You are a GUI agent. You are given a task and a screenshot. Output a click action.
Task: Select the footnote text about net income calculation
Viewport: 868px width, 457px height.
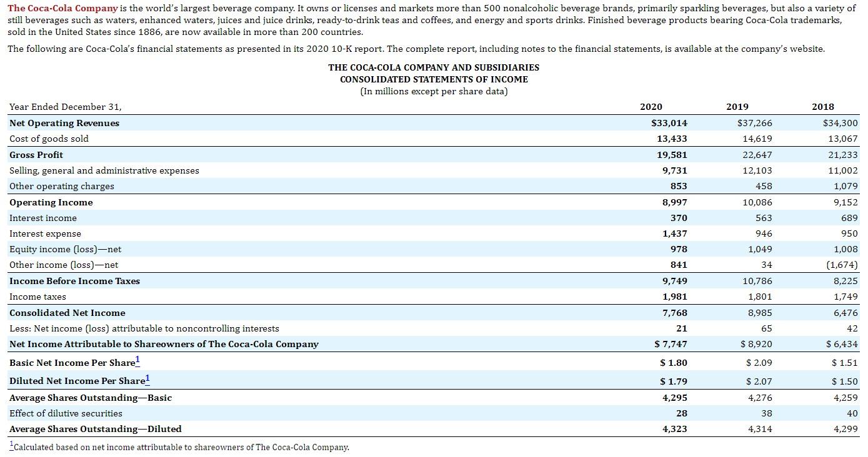181,447
